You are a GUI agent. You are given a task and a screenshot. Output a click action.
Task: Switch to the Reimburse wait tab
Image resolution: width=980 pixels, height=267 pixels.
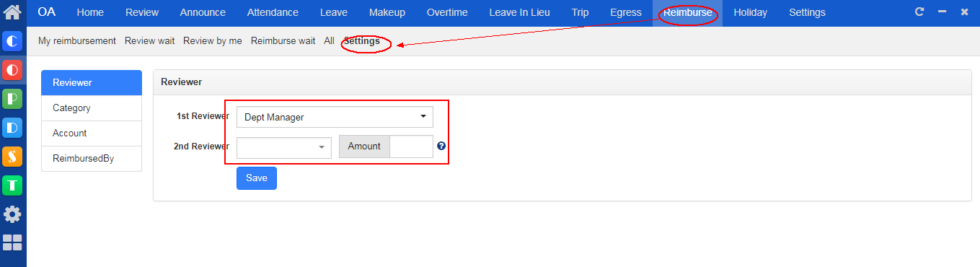pos(283,41)
